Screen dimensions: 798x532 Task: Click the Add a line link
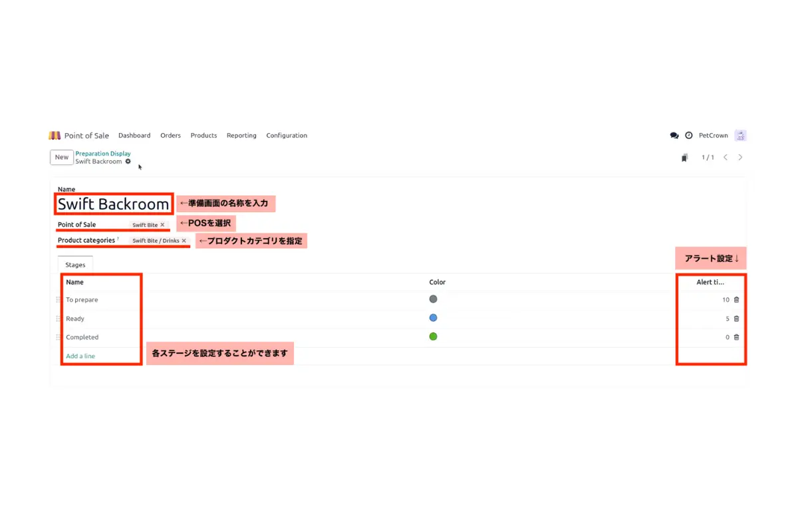[80, 356]
